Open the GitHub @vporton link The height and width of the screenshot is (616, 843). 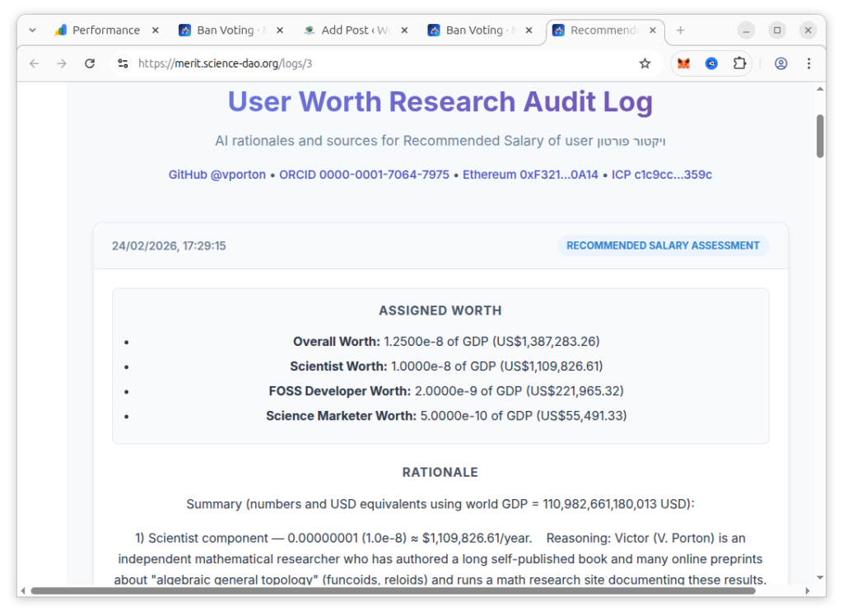[x=217, y=175]
